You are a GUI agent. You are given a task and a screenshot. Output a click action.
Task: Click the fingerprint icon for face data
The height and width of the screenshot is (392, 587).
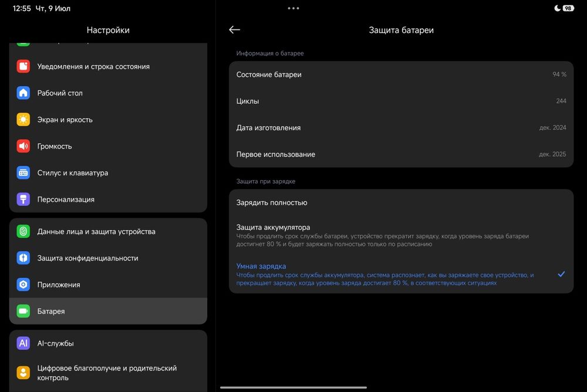[23, 231]
